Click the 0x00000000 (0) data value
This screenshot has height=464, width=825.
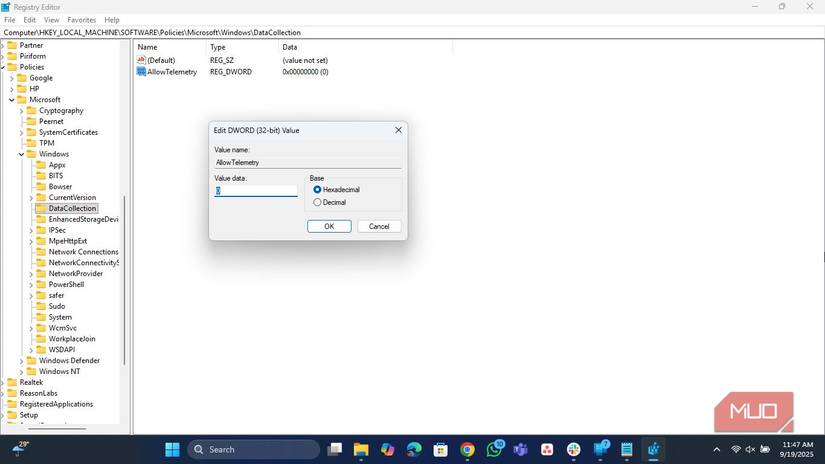point(305,72)
